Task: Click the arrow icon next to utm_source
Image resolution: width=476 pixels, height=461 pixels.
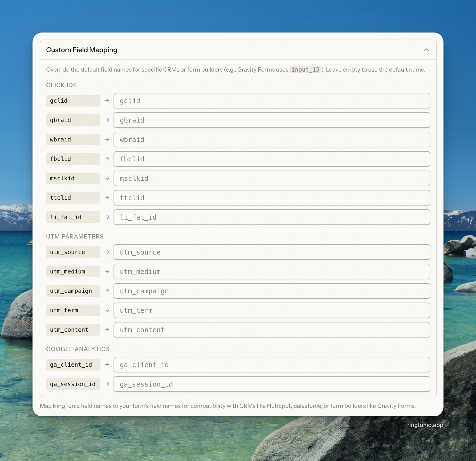Action: [107, 252]
